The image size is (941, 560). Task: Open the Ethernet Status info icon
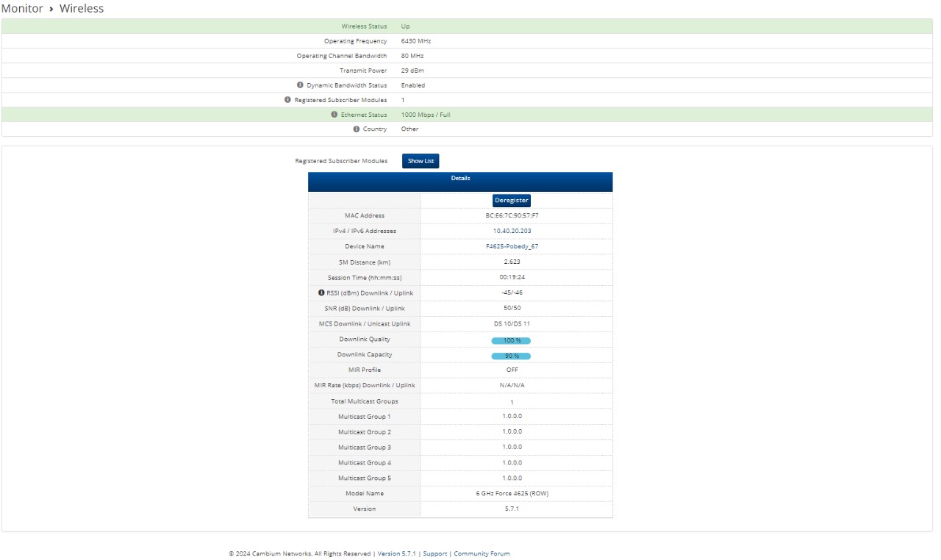(334, 115)
